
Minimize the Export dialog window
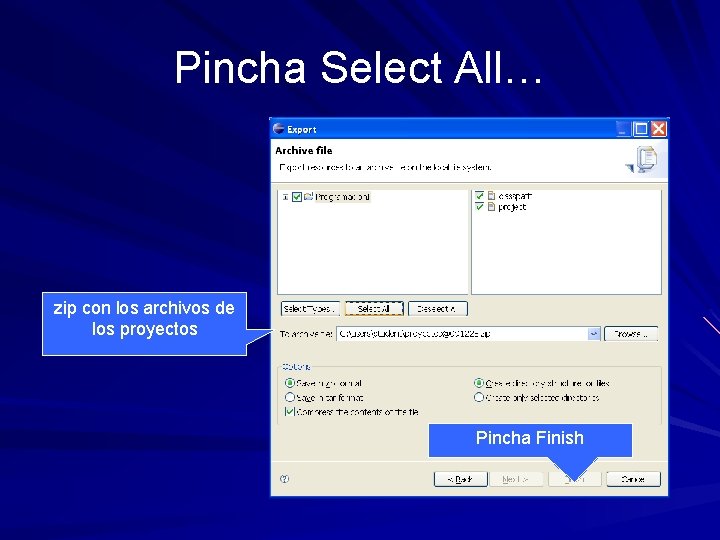click(623, 129)
